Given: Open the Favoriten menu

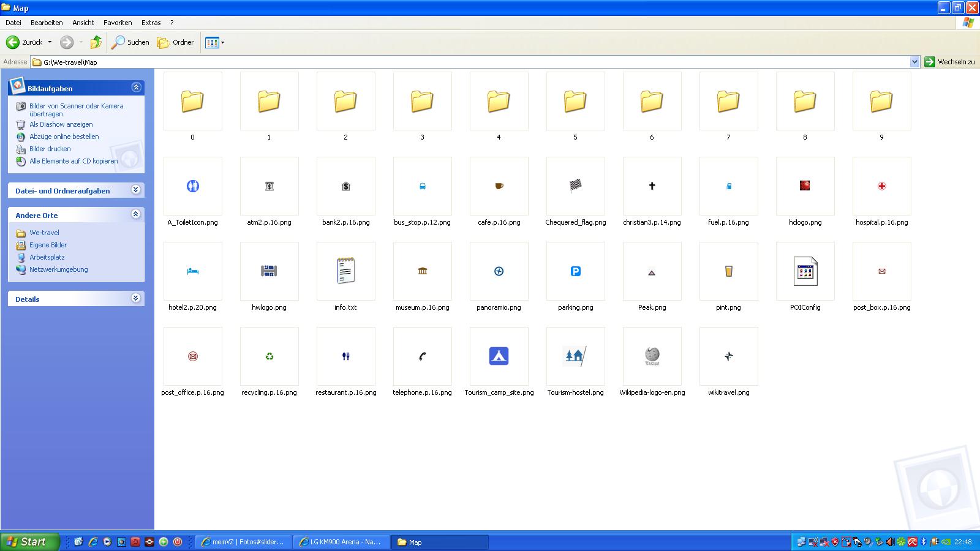Looking at the screenshot, I should tap(118, 23).
